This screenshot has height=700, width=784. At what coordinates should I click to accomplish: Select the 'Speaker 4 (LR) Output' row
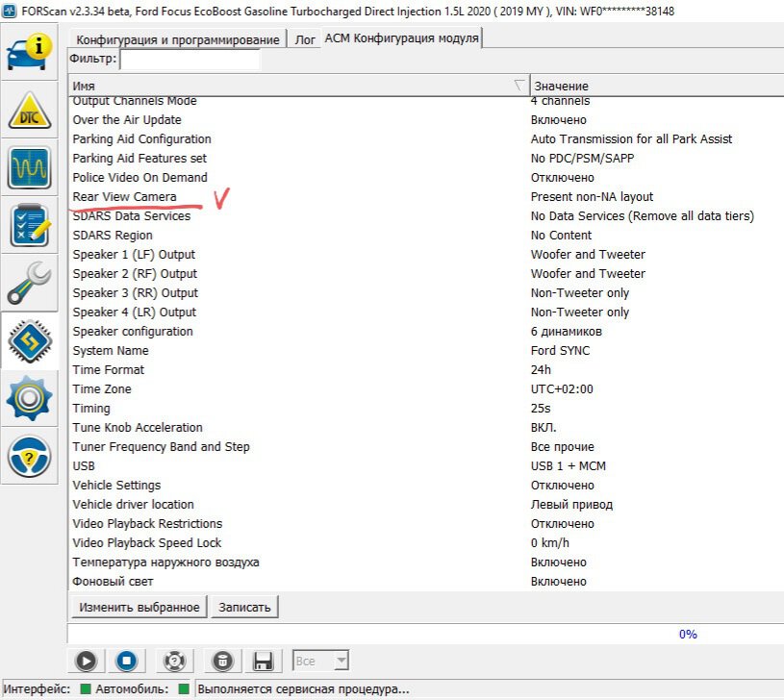(x=426, y=312)
